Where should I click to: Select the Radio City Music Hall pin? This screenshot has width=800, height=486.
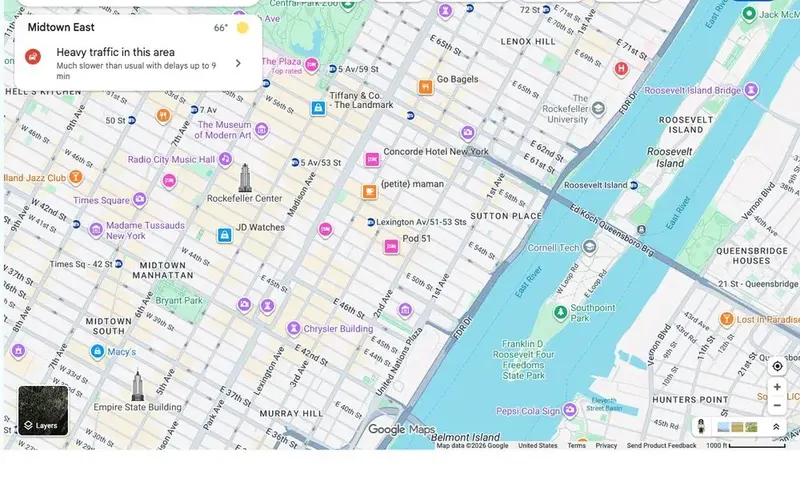tap(225, 159)
